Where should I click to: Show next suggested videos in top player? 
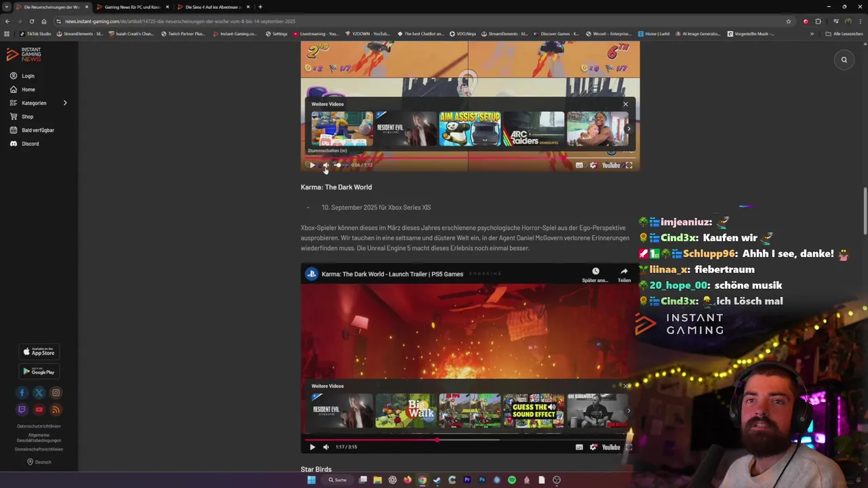click(x=628, y=129)
